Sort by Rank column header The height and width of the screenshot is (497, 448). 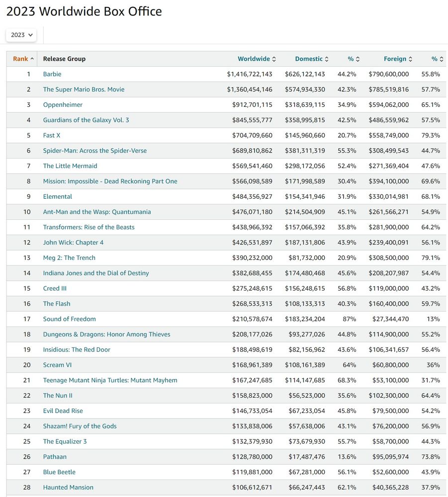[23, 59]
